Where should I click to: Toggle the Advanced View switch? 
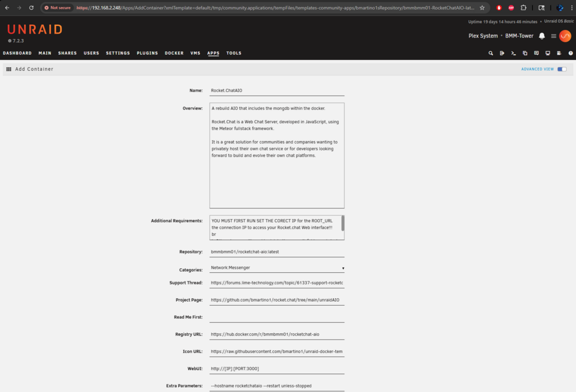tap(562, 69)
